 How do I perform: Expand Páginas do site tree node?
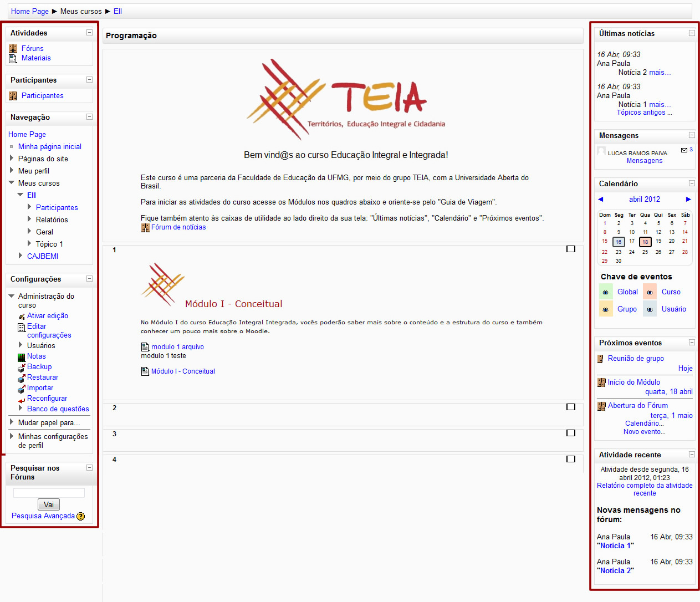coord(12,159)
